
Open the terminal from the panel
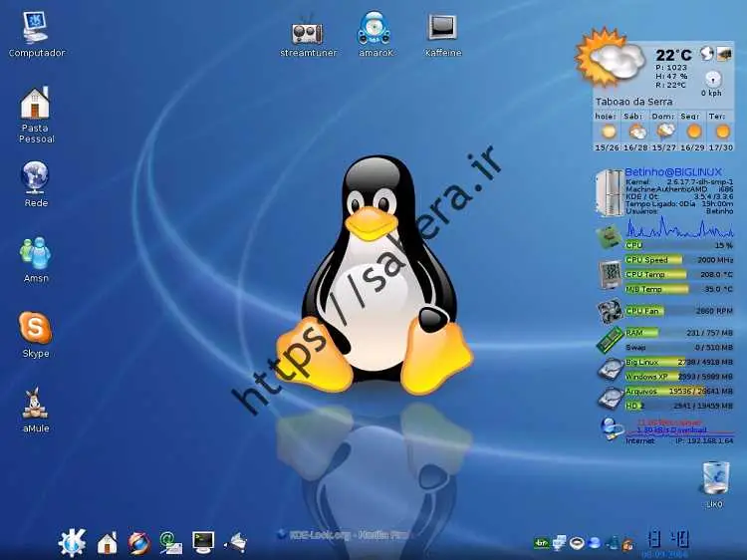pos(203,542)
